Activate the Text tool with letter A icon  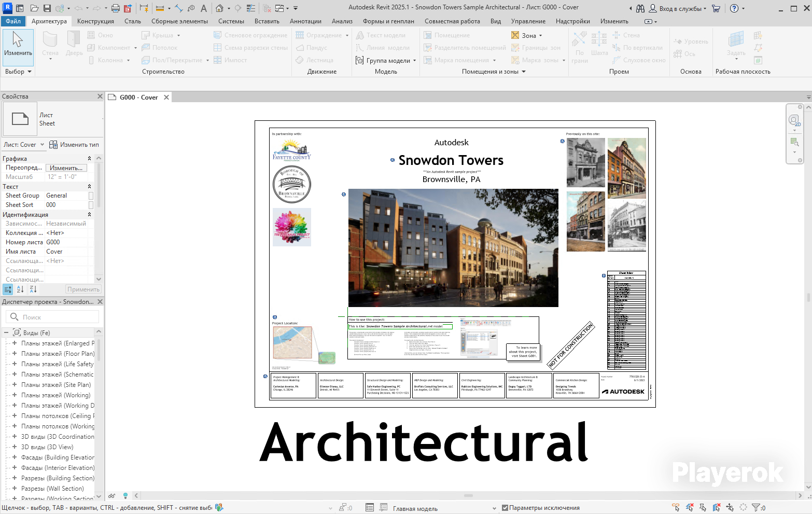click(204, 8)
